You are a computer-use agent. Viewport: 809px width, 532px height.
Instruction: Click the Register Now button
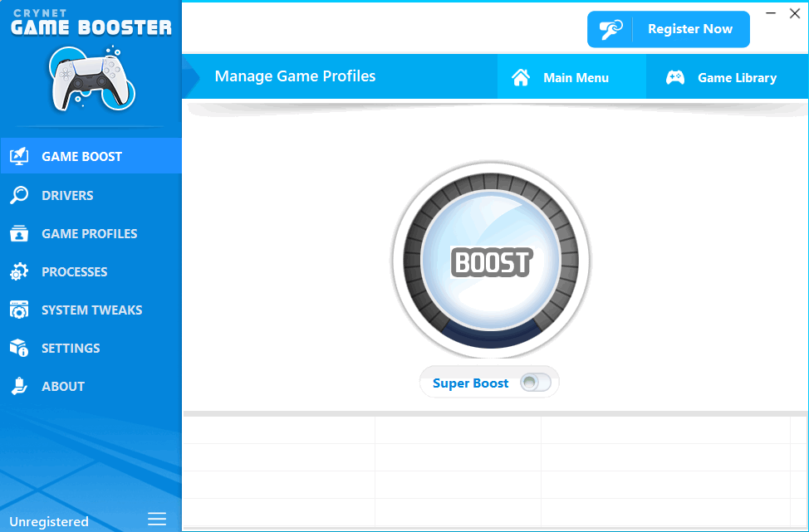[668, 29]
